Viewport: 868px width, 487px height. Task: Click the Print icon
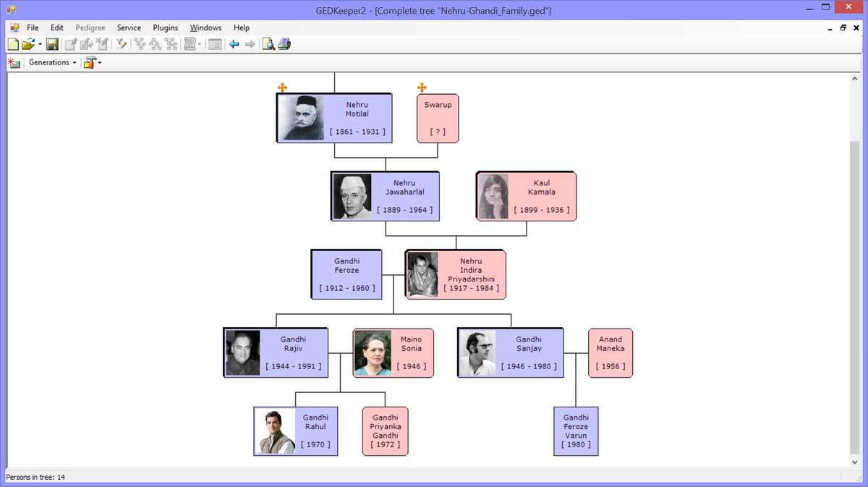[284, 45]
